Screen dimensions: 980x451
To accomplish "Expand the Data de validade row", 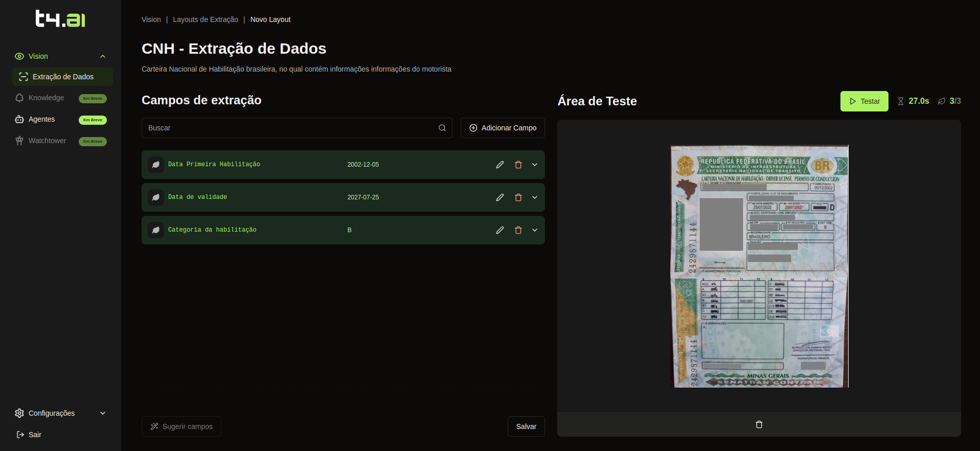I will [535, 197].
